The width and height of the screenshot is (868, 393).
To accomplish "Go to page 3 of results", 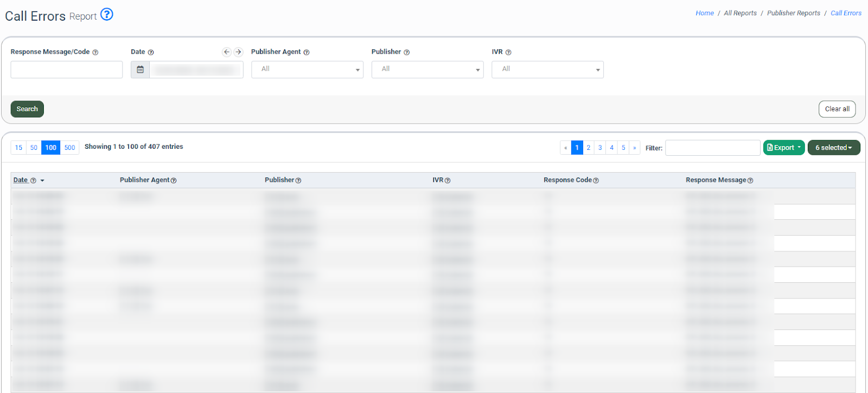I will [600, 148].
